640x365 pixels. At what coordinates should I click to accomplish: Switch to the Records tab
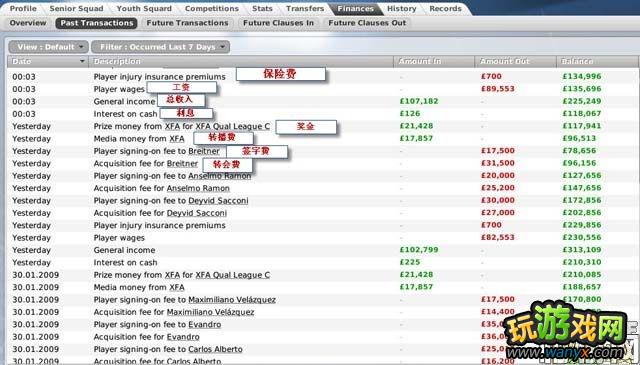click(x=445, y=8)
